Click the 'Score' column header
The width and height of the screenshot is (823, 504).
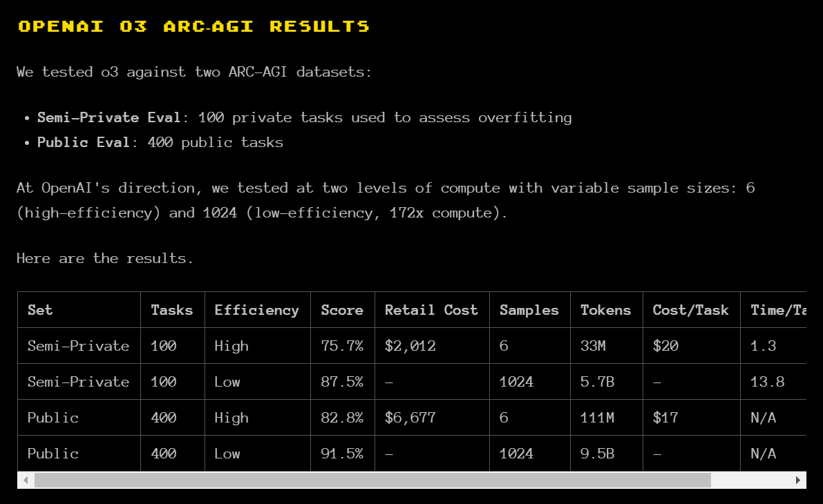point(343,310)
